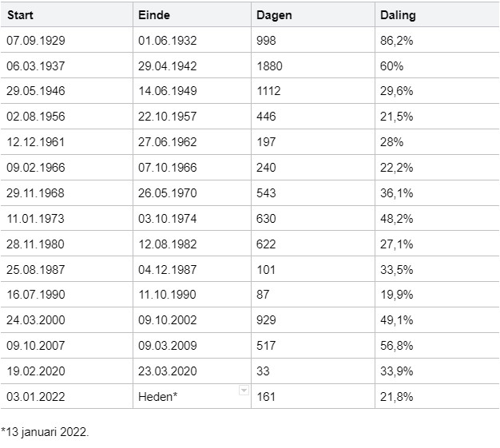Click the start date 24.03.2000
The image size is (500, 448).
coord(66,319)
